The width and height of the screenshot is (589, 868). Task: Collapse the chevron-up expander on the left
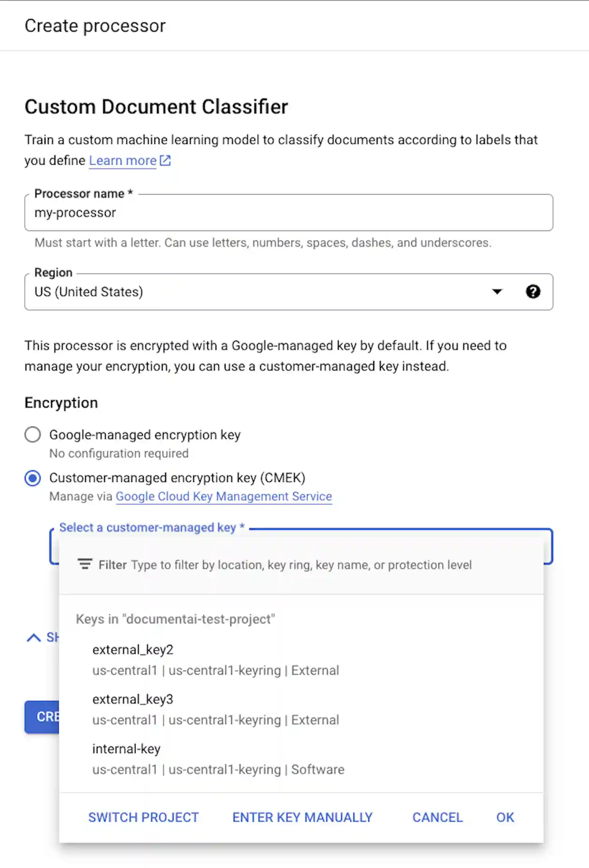34,638
